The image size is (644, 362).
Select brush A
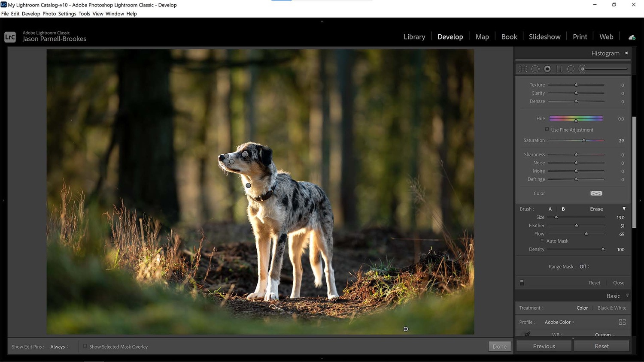(x=550, y=209)
